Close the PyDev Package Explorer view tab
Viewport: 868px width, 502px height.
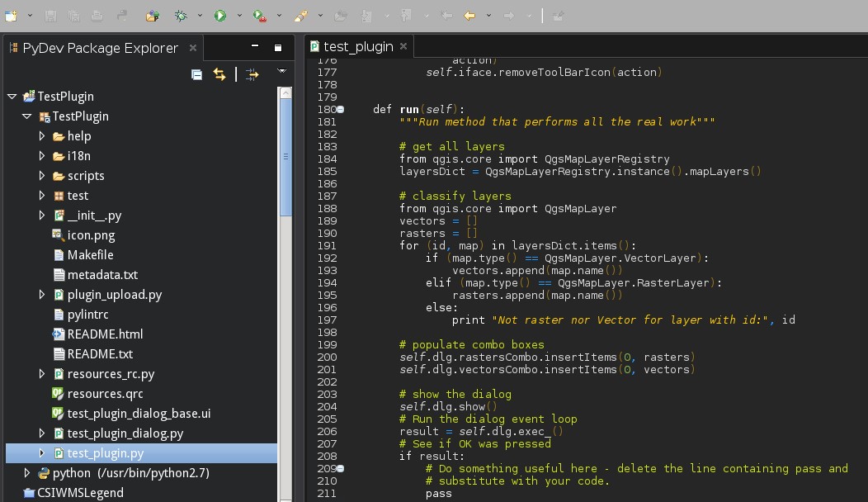(x=192, y=48)
